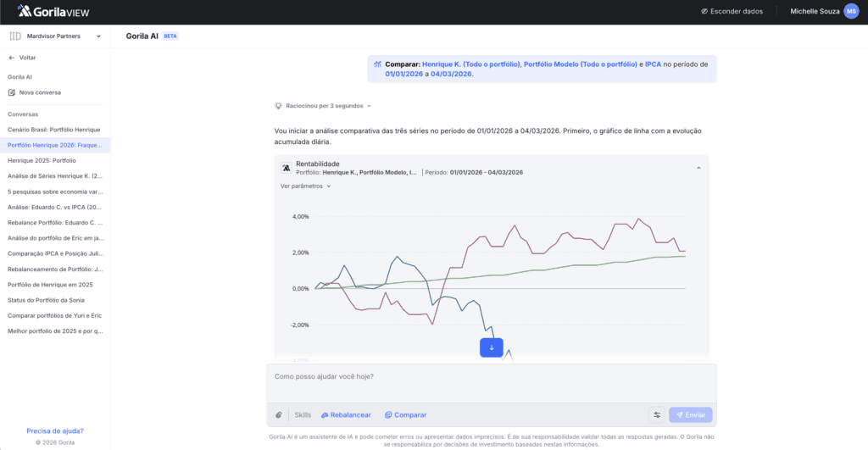Viewport: 868px width, 450px height.
Task: Click the message input field
Action: (x=491, y=381)
